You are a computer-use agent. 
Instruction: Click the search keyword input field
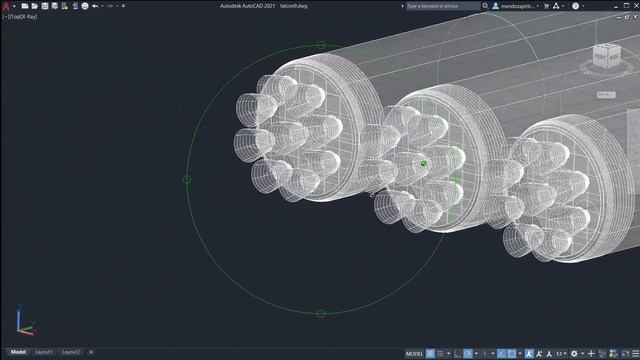coord(443,6)
